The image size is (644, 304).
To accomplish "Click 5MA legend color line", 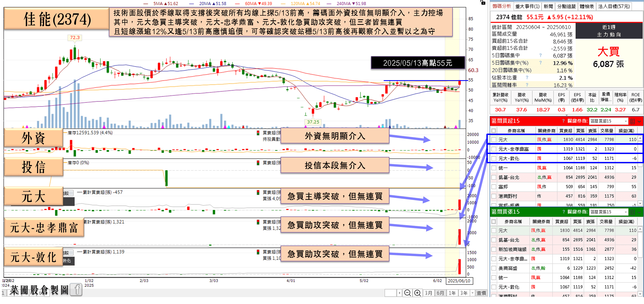I will click(145, 4).
